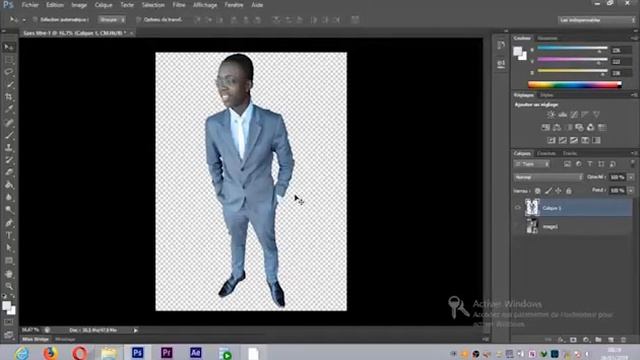Image resolution: width=640 pixels, height=360 pixels.
Task: Add a Brightness/Contrast adjustment
Action: pos(551,115)
